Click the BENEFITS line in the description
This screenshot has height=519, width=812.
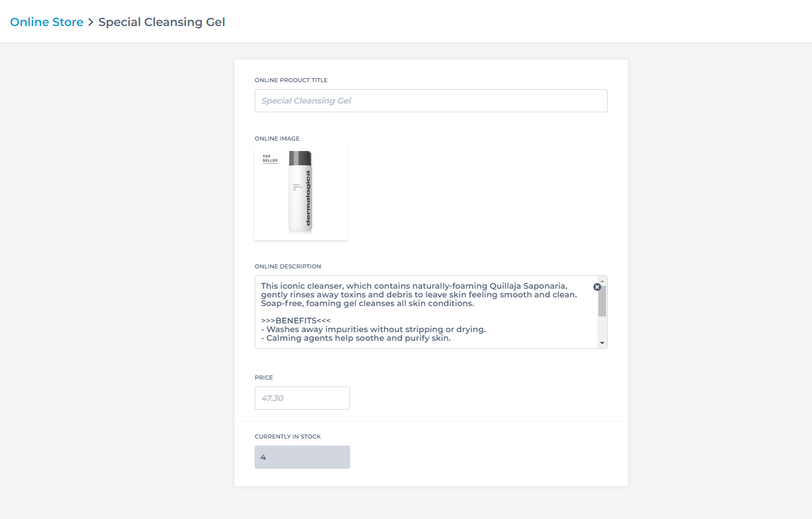click(x=296, y=321)
